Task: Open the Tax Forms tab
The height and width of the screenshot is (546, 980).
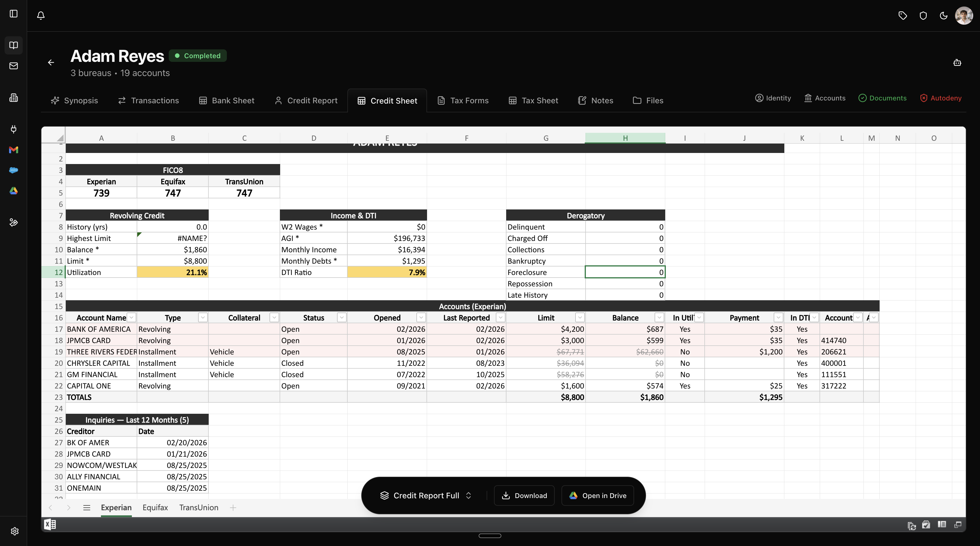Action: pos(462,100)
